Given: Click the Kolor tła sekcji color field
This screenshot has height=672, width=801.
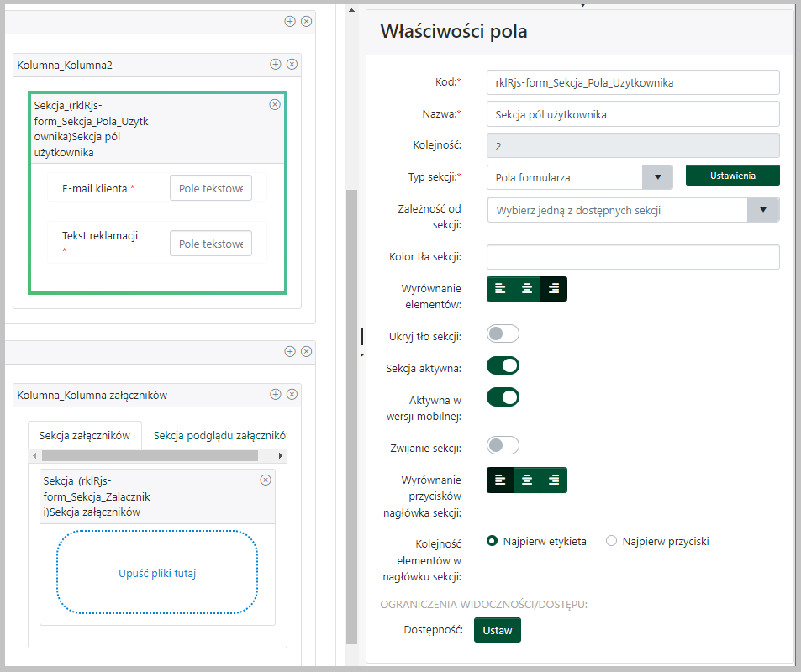Looking at the screenshot, I should 632,256.
